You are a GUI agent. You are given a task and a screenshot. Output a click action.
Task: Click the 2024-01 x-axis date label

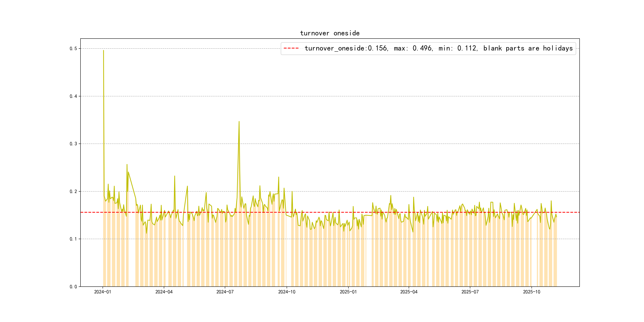point(103,292)
